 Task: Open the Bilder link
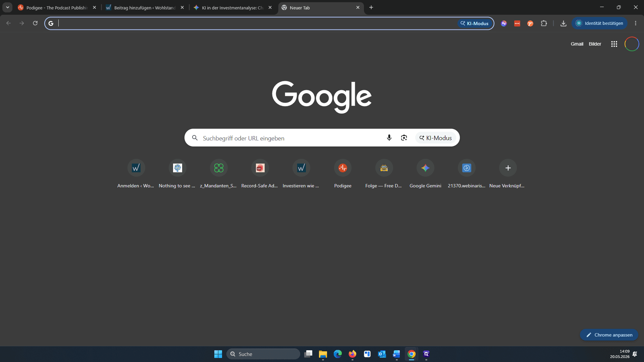click(595, 44)
